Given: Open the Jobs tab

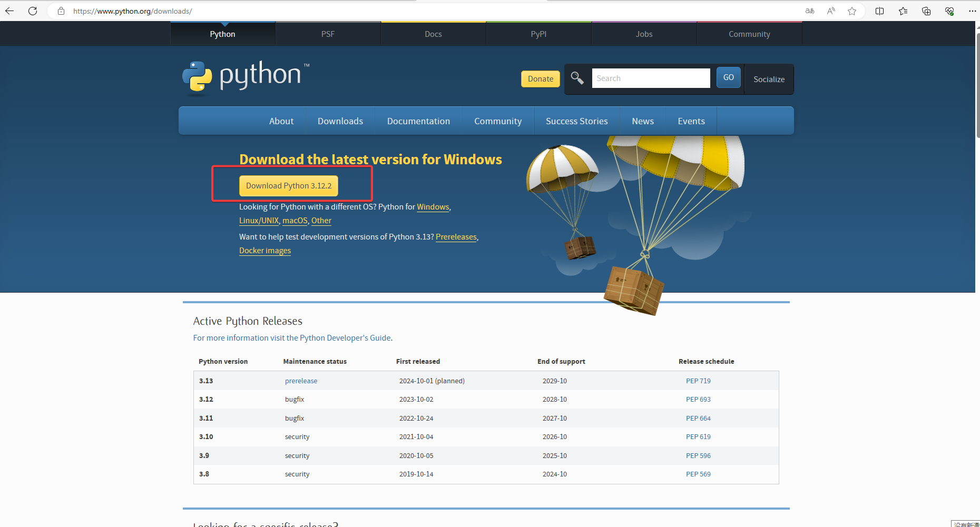Looking at the screenshot, I should click(644, 34).
